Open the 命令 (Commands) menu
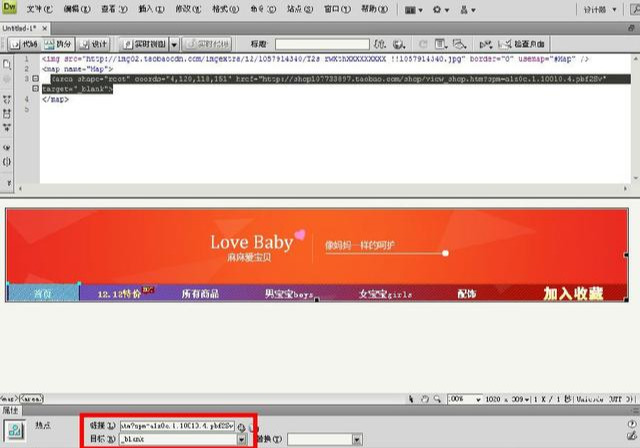640x448 pixels. click(263, 9)
